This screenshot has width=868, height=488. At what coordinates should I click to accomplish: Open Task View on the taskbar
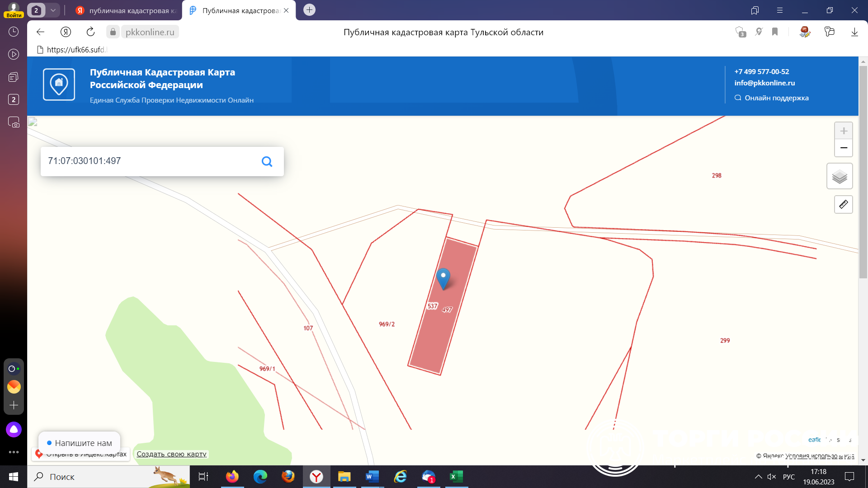point(203,477)
